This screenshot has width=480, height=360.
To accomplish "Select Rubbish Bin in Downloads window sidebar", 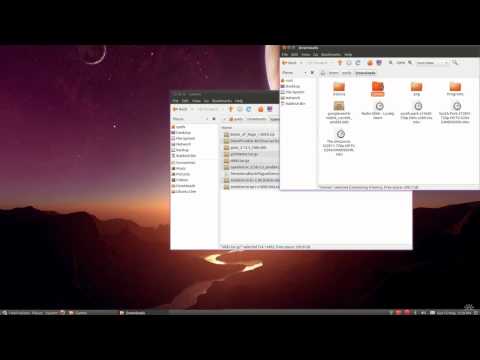I will coord(293,104).
